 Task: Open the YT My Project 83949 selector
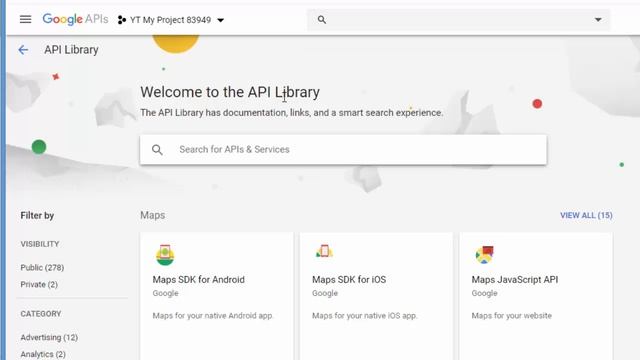pyautogui.click(x=171, y=20)
